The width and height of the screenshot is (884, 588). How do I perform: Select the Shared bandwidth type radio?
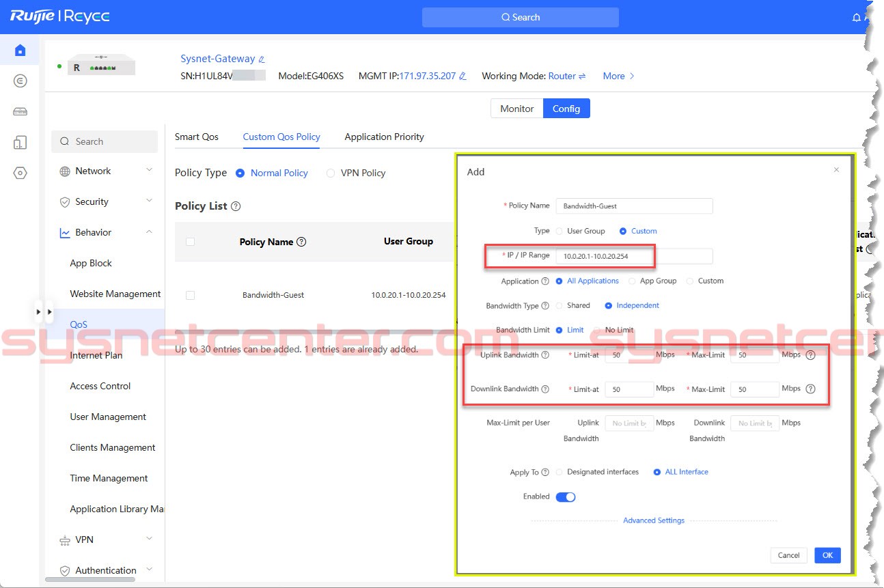coord(560,306)
